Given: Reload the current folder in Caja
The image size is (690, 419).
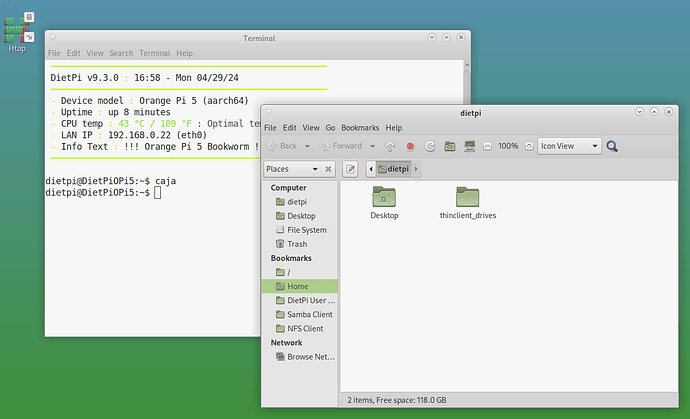Looking at the screenshot, I should (430, 146).
